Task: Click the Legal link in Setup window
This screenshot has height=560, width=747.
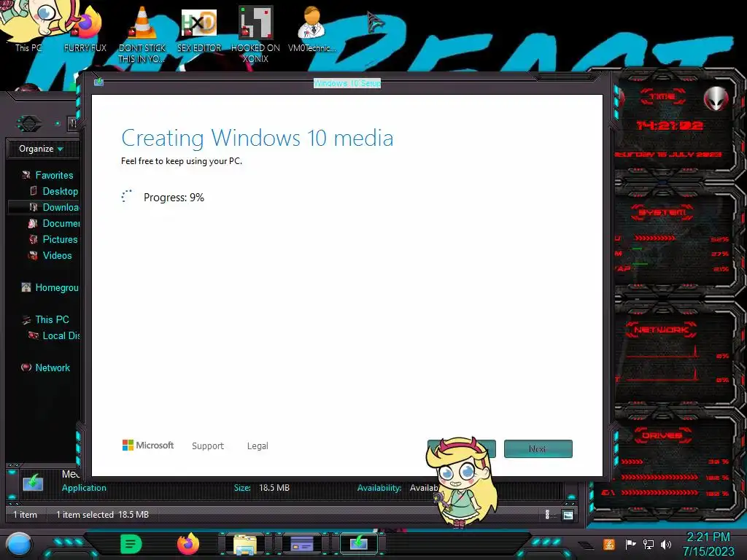Action: (258, 446)
